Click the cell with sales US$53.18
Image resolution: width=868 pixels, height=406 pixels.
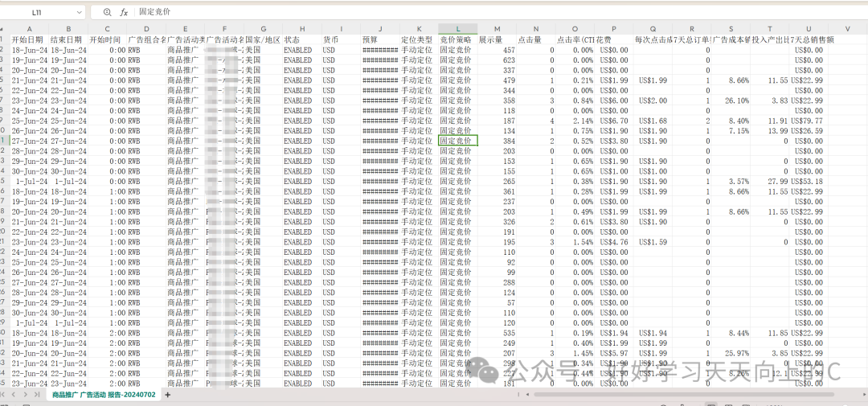(x=809, y=181)
